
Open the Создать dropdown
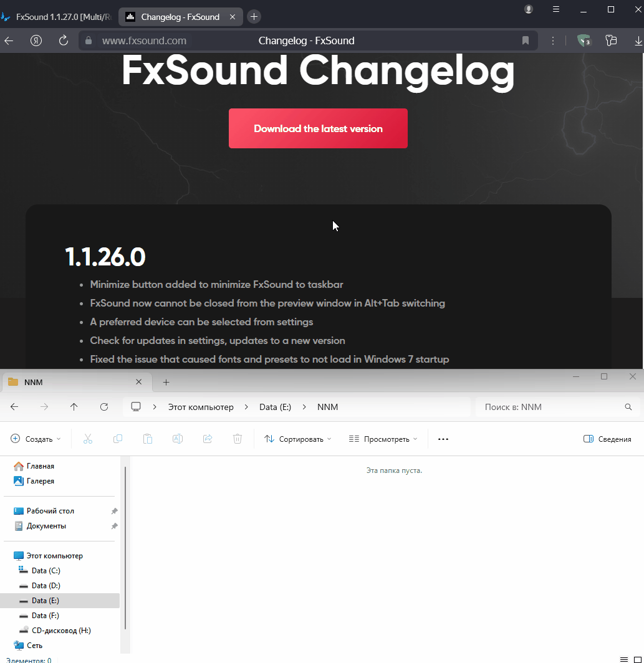click(x=36, y=439)
